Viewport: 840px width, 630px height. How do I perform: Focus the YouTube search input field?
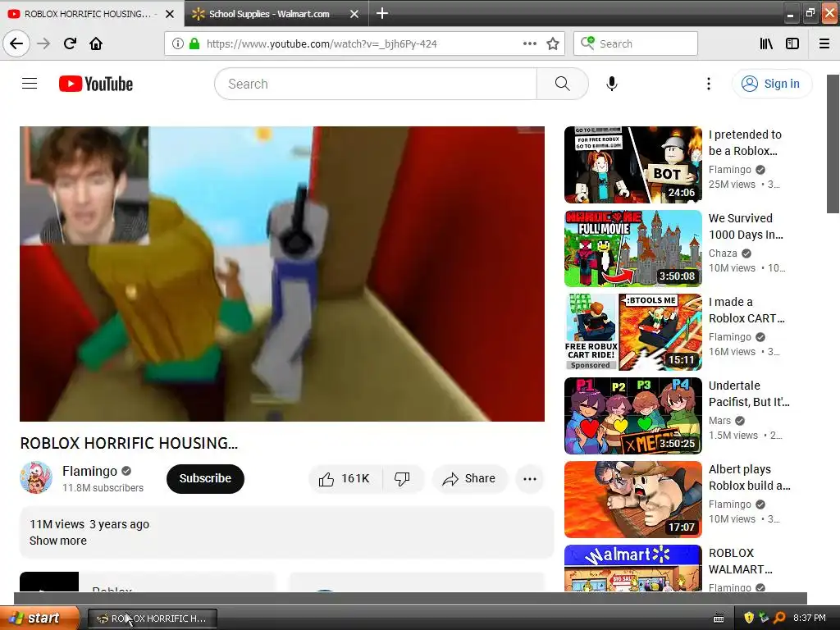tap(376, 84)
